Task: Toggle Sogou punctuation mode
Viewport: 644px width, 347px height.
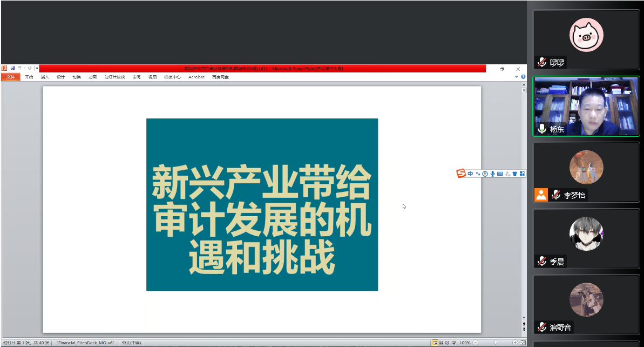Action: coord(478,173)
